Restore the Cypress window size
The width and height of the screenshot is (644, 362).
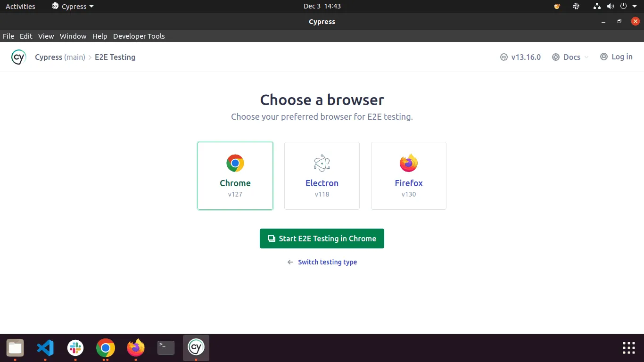[x=619, y=22]
